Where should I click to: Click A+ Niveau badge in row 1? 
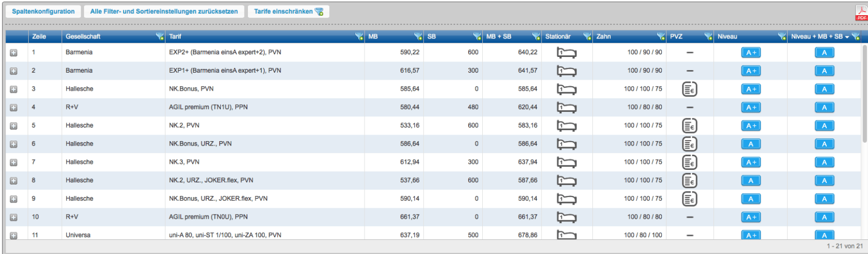pyautogui.click(x=751, y=53)
